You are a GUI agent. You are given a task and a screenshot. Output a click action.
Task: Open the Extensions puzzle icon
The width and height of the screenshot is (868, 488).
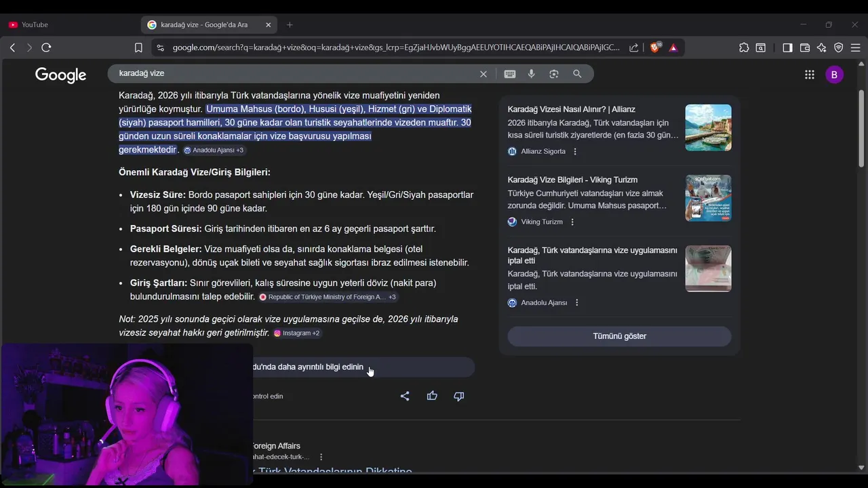(744, 47)
